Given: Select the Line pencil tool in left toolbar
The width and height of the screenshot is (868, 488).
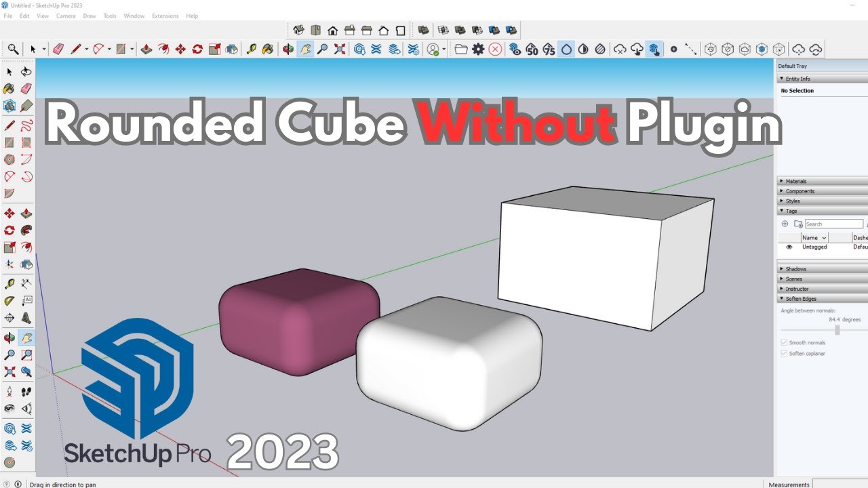Looking at the screenshot, I should (9, 125).
